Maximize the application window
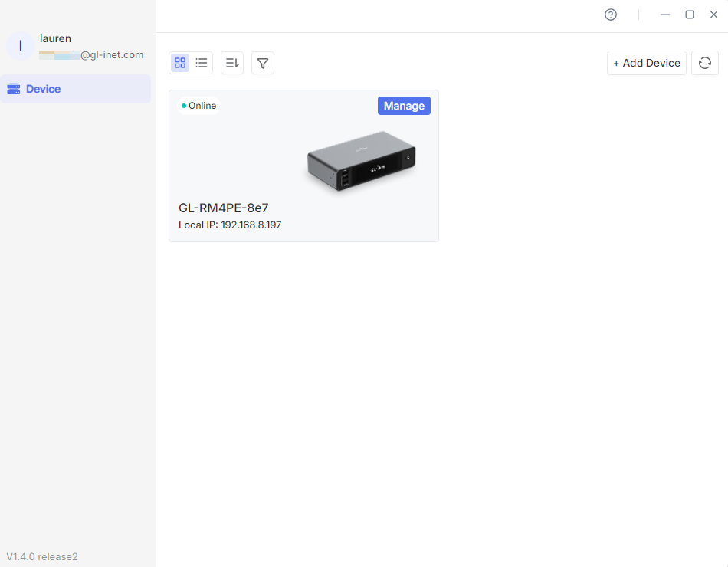728x567 pixels. point(690,15)
